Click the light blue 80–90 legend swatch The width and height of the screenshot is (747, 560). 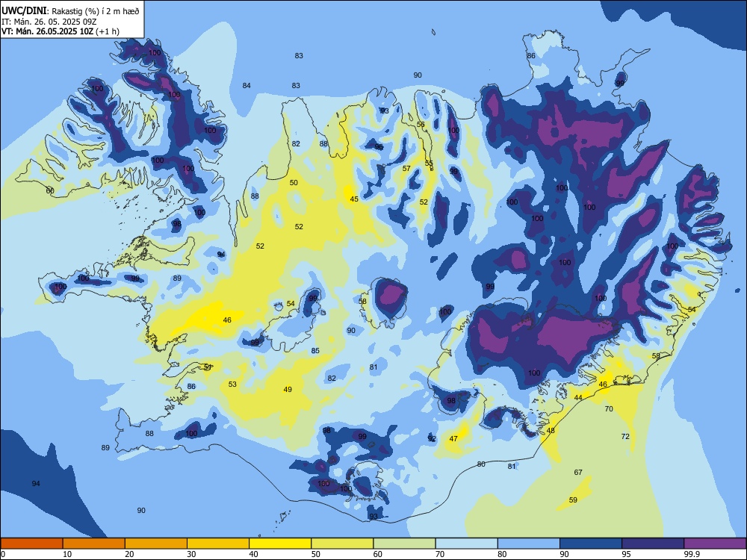(529, 544)
